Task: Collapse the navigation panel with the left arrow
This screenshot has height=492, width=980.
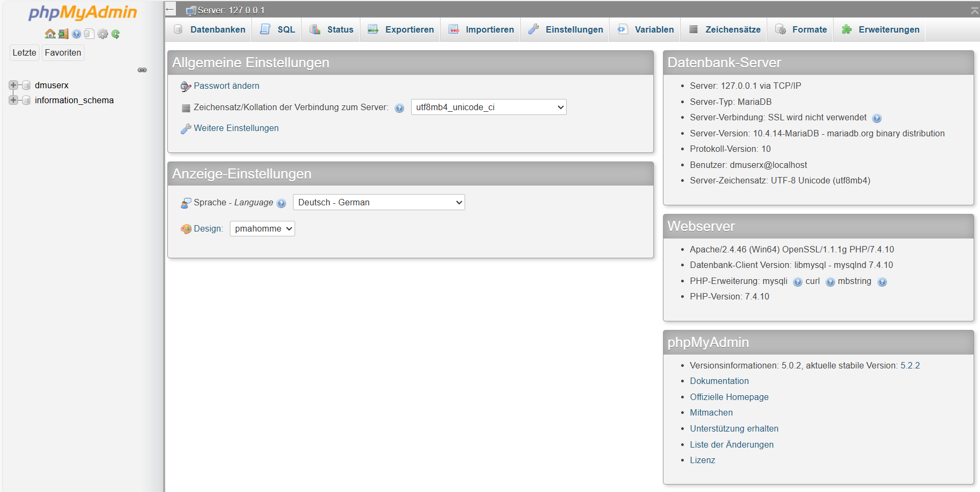Action: pos(170,9)
